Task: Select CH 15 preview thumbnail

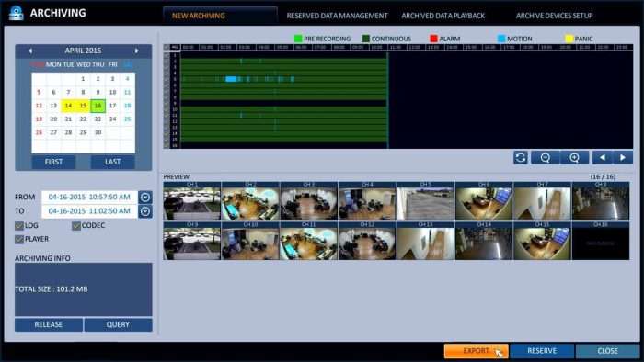Action: click(x=542, y=241)
